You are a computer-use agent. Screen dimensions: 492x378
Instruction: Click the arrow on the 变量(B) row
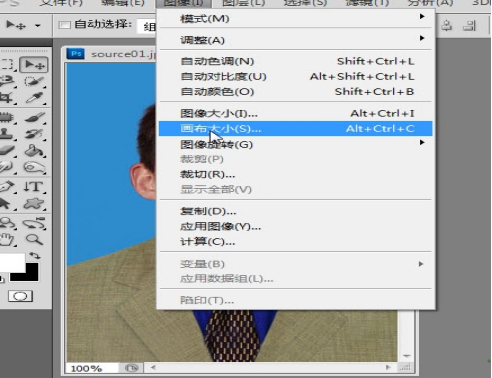pos(421,264)
